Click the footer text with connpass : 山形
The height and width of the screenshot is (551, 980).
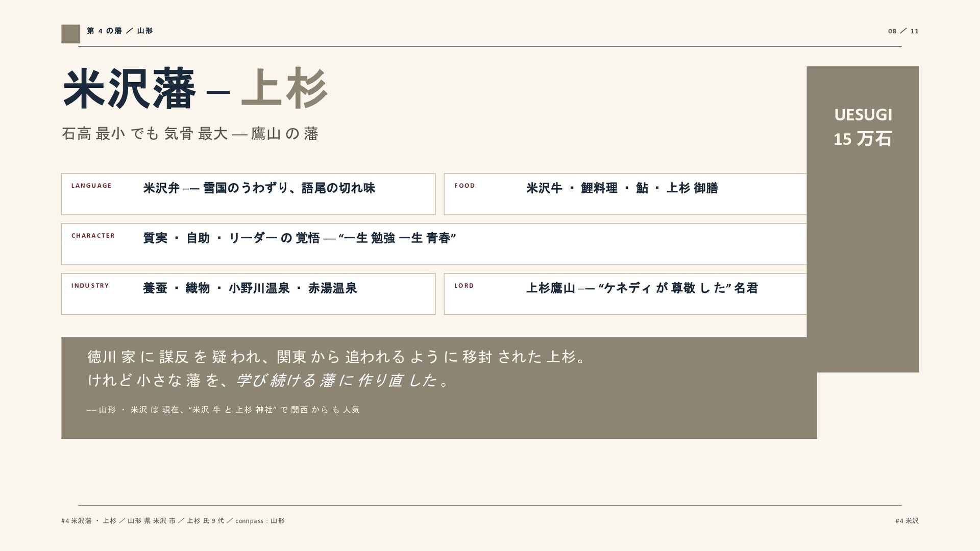tap(173, 521)
